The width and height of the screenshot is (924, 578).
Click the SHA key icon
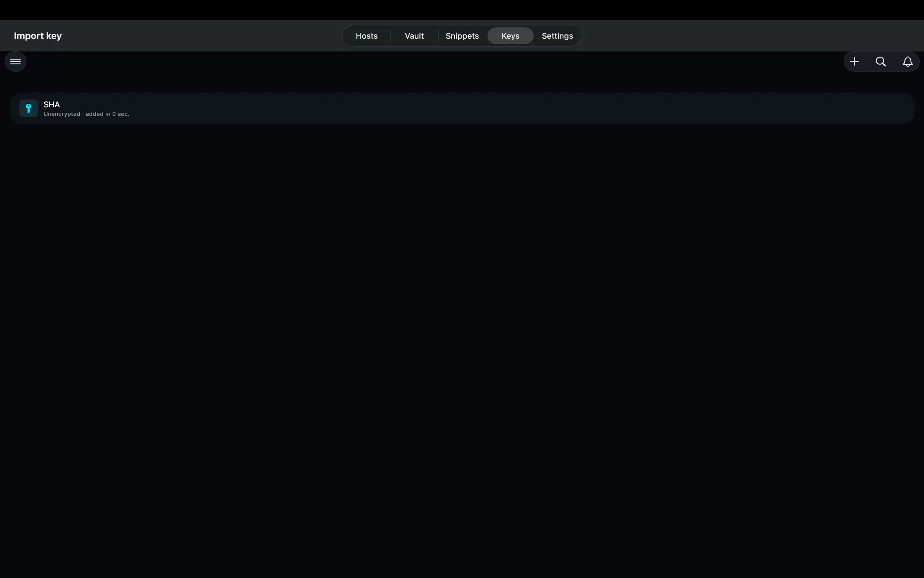(x=28, y=109)
